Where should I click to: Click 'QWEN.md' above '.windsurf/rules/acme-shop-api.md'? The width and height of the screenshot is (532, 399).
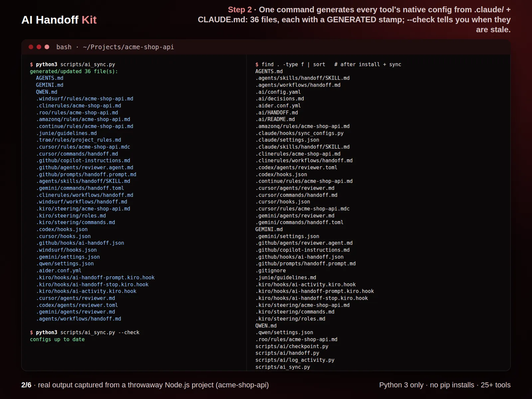(x=47, y=92)
